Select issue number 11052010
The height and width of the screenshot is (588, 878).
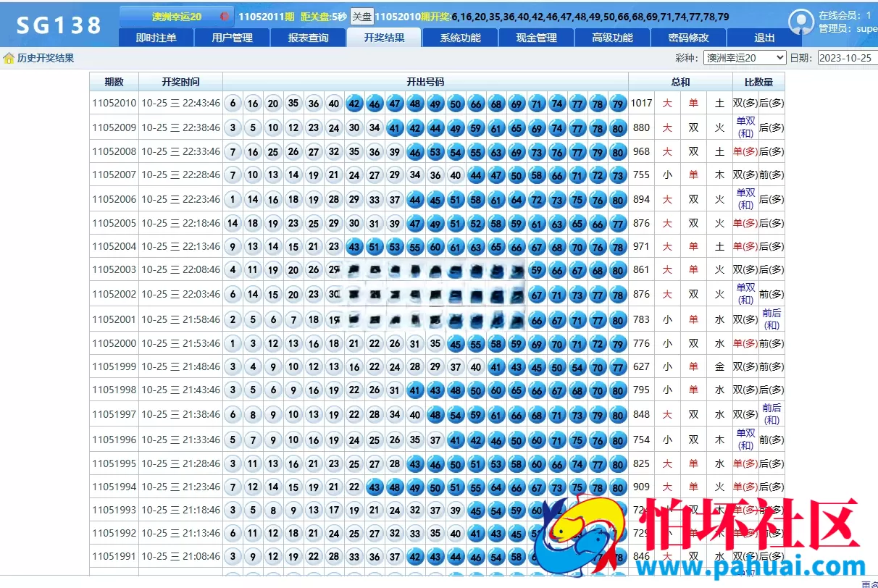coord(114,103)
